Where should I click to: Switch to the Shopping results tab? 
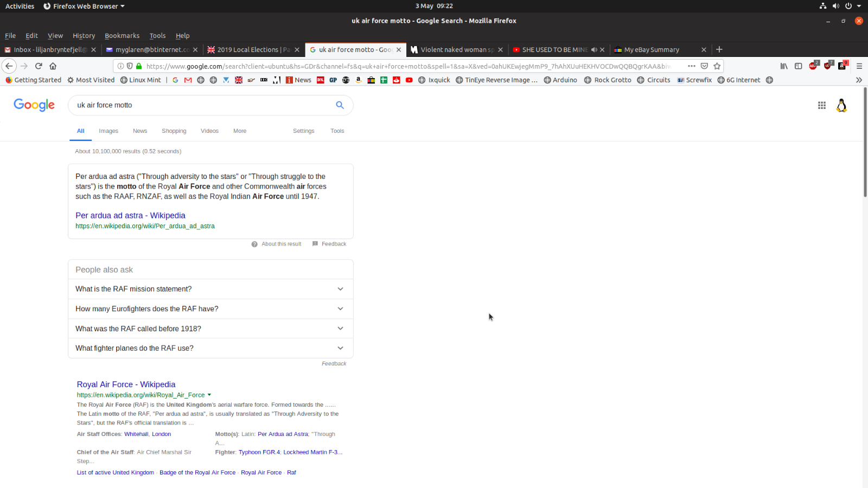(x=174, y=131)
